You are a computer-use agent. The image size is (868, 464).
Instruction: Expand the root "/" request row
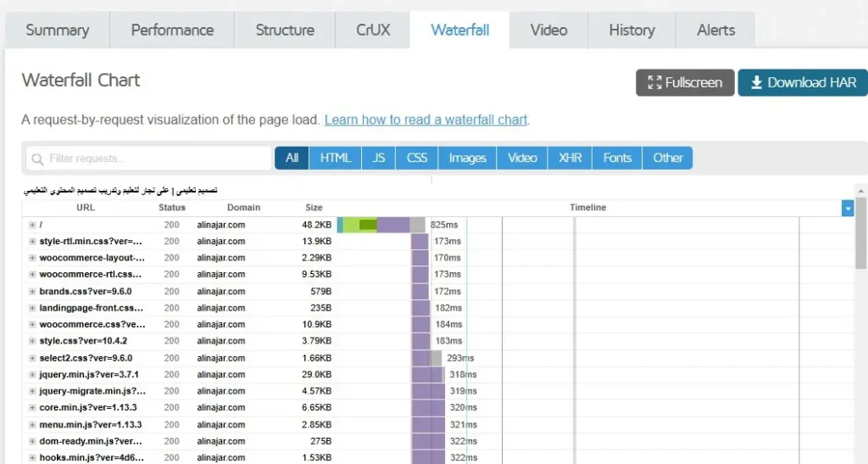(x=32, y=225)
